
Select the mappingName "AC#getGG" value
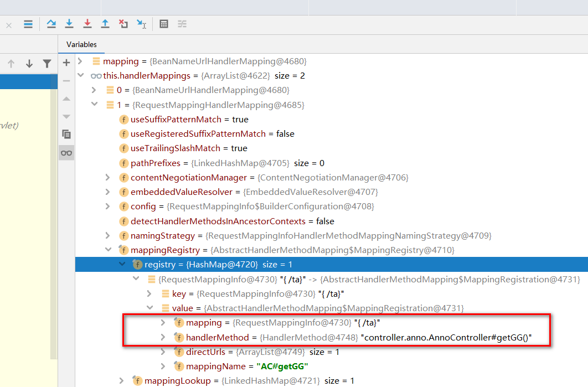point(282,367)
